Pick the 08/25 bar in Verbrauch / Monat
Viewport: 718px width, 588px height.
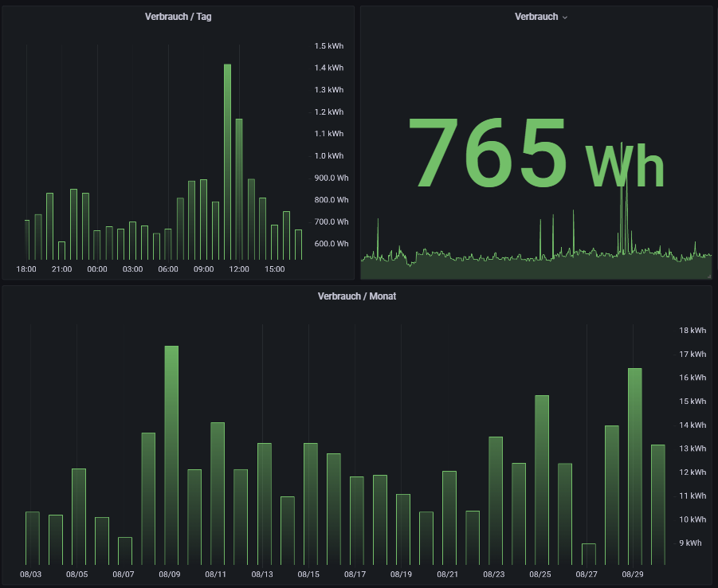[542, 480]
